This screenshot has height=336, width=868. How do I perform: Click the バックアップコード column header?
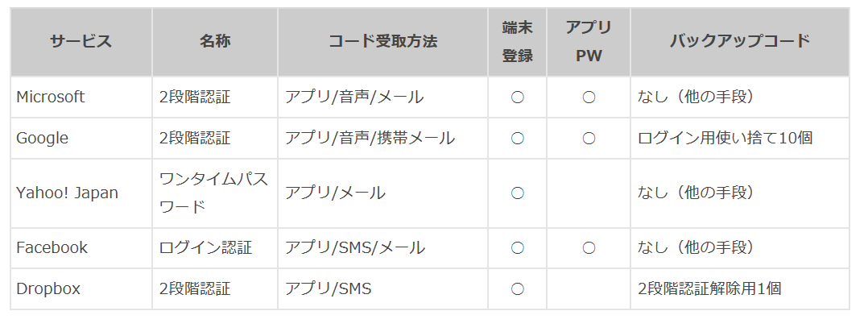739,42
